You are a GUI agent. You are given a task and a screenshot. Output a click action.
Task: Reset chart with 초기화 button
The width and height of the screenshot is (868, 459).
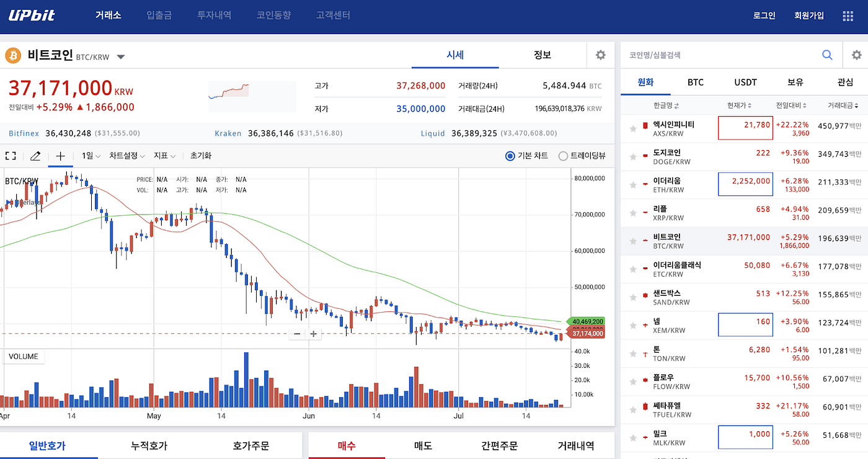pyautogui.click(x=201, y=156)
